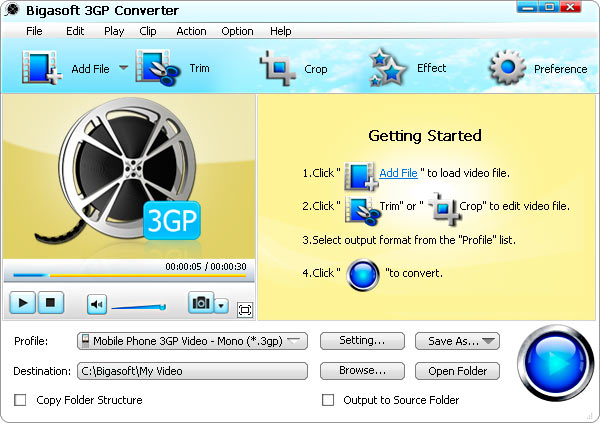Click the blue convert orb in step 4
The image size is (600, 423).
click(363, 274)
